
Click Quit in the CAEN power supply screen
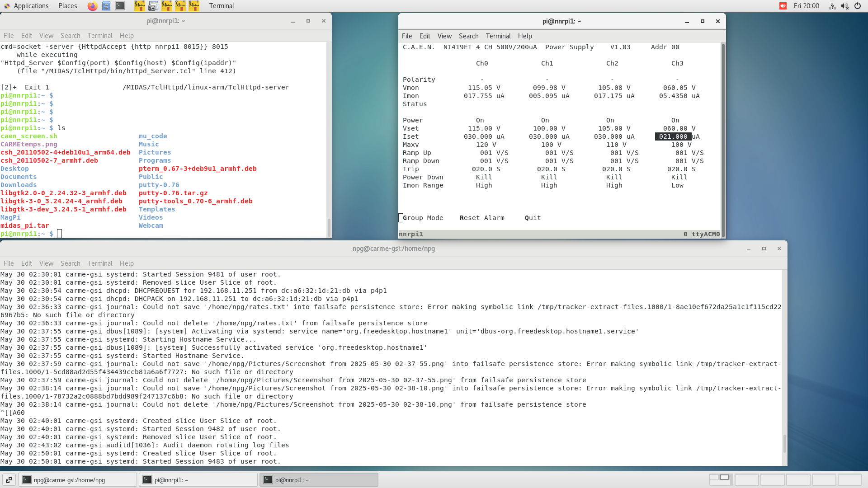click(532, 218)
